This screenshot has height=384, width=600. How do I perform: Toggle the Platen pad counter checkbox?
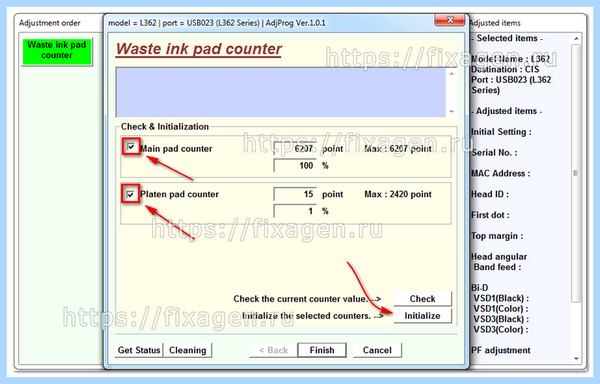tap(131, 194)
